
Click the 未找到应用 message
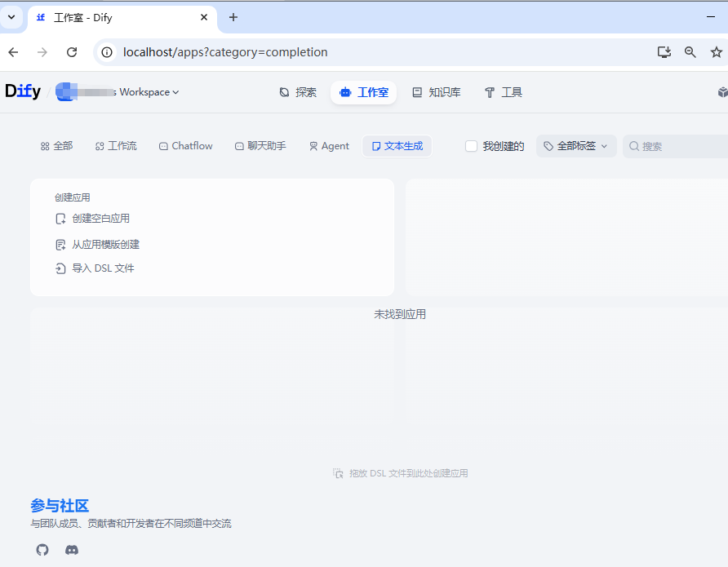pyautogui.click(x=400, y=314)
